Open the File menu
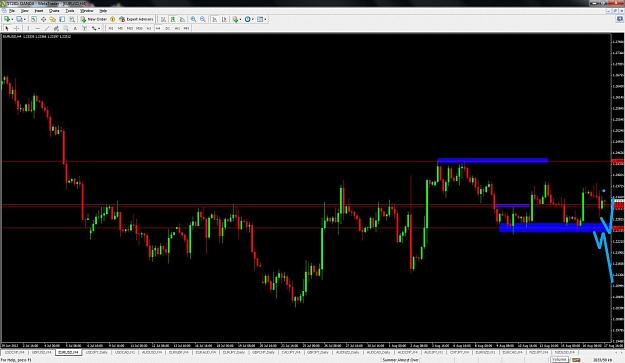Image resolution: width=625 pixels, height=363 pixels. [x=12, y=11]
